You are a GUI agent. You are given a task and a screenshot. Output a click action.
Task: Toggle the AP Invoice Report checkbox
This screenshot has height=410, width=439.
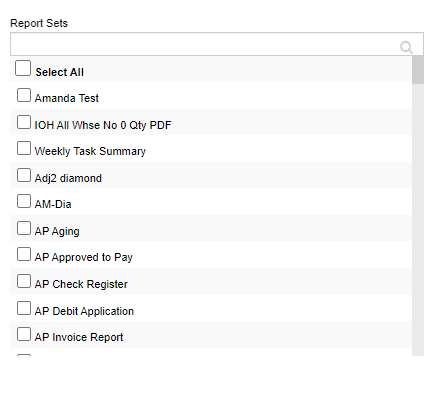[x=24, y=334]
